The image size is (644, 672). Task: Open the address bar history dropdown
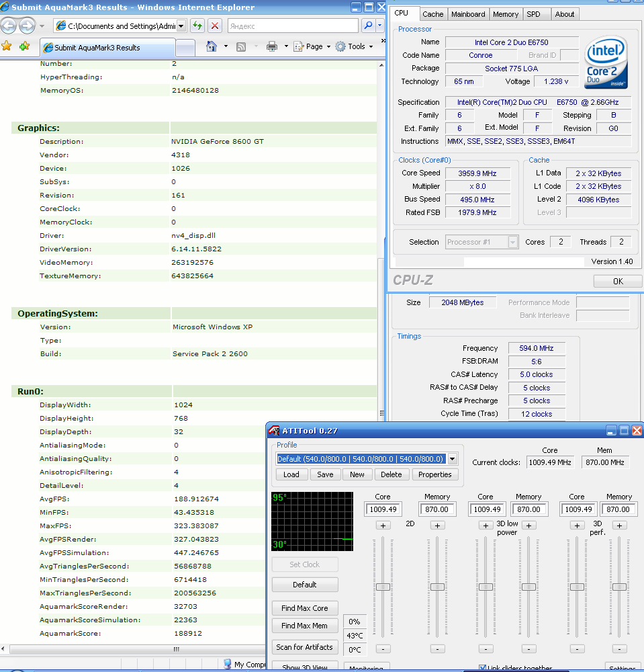181,26
